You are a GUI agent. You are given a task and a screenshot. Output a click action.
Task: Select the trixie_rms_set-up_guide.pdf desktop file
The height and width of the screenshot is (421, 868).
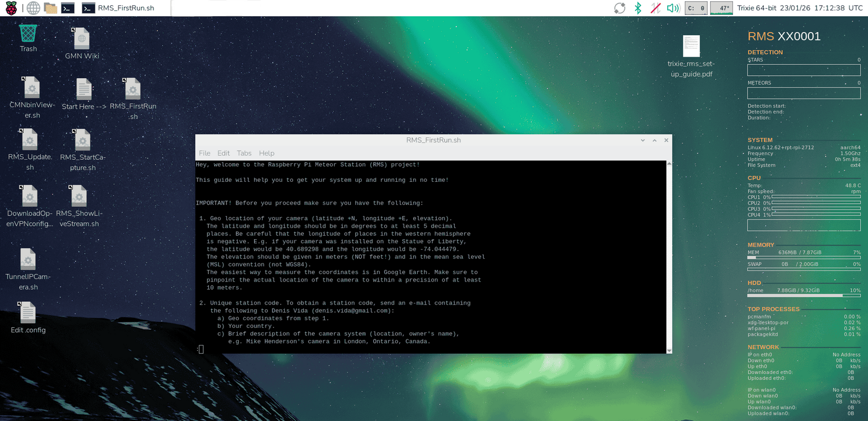[x=692, y=57]
